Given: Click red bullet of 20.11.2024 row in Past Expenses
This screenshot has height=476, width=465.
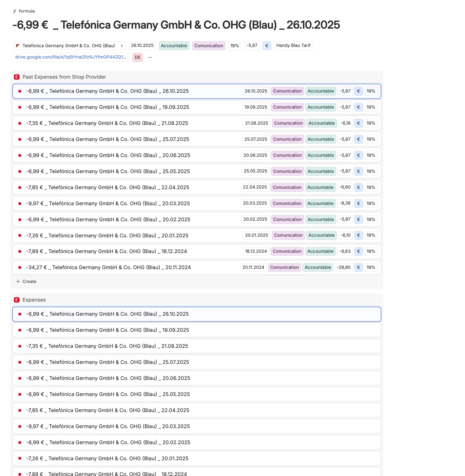Looking at the screenshot, I should [x=20, y=268].
